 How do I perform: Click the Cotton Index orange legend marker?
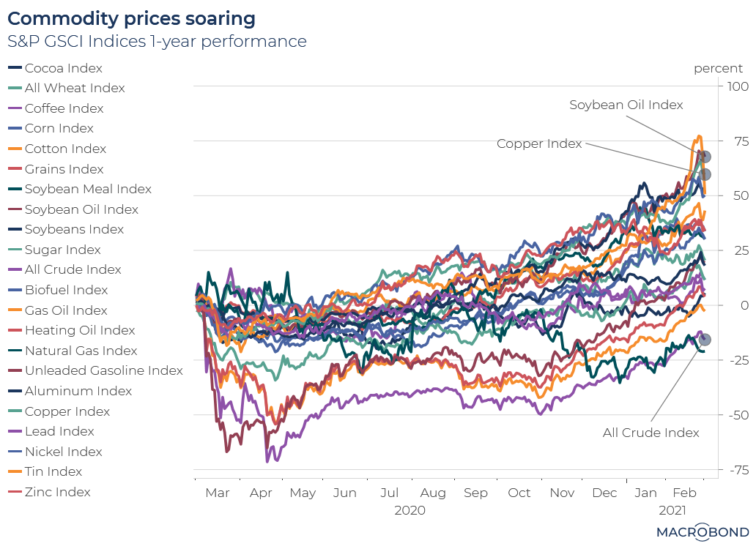click(x=14, y=149)
